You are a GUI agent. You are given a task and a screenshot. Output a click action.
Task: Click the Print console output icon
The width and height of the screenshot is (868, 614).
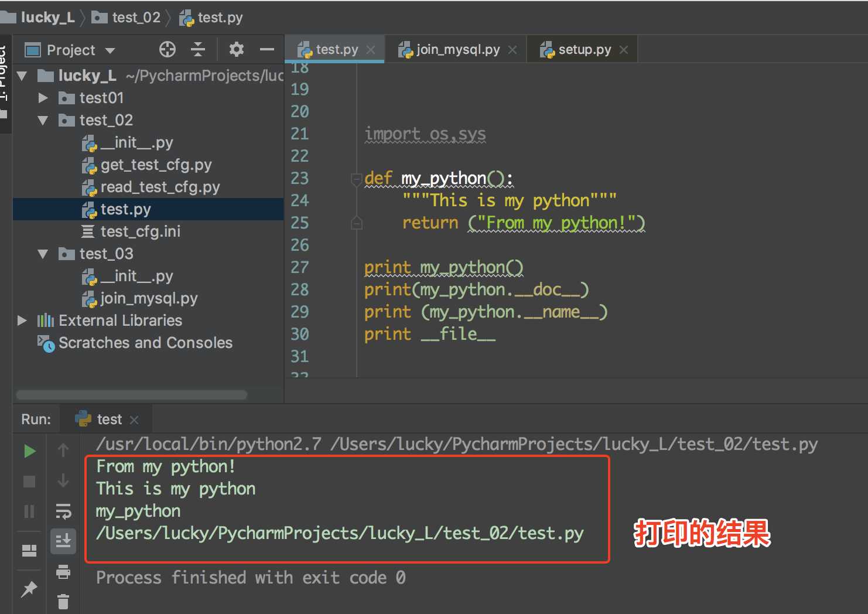point(63,571)
